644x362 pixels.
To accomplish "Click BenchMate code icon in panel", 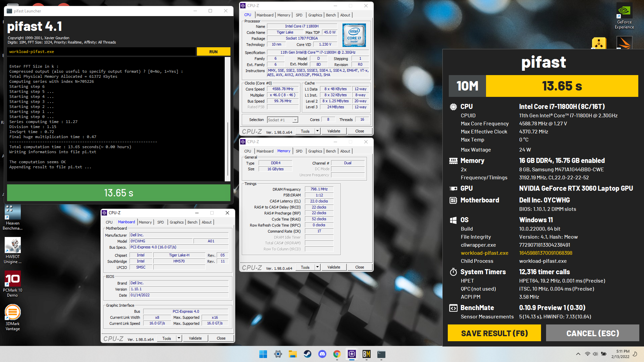I will (453, 308).
